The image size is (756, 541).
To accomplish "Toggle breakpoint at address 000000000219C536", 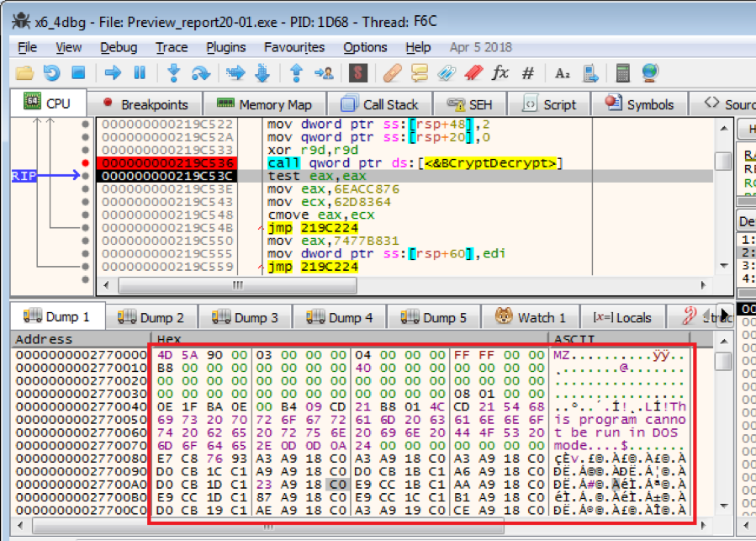I will click(85, 162).
